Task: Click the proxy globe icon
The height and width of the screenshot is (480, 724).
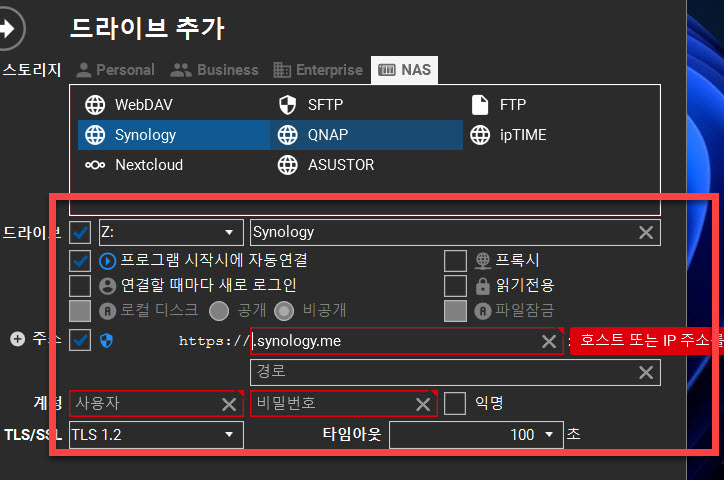Action: pos(483,261)
